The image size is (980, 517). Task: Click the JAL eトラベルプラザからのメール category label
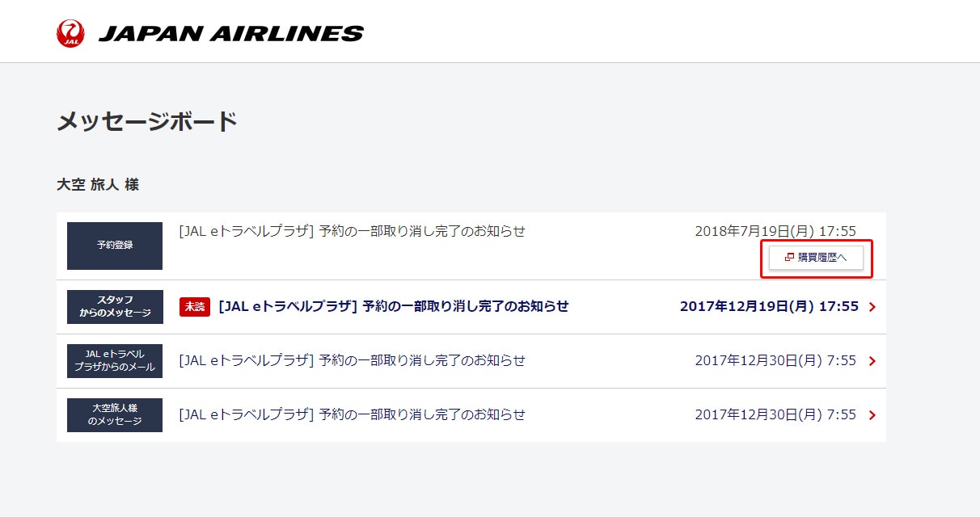point(115,361)
